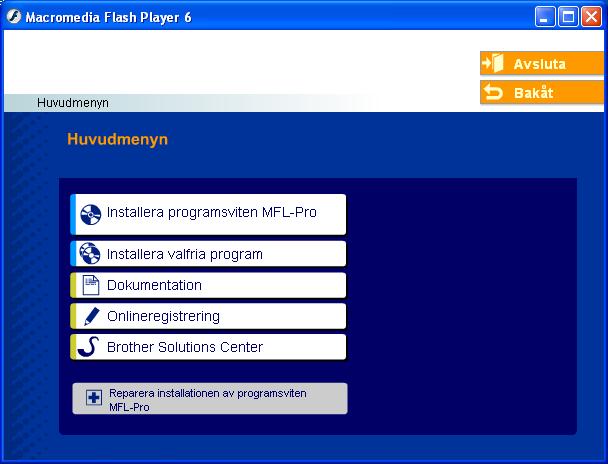
Task: Click the exit door icon on Avsluta
Action: click(x=492, y=63)
